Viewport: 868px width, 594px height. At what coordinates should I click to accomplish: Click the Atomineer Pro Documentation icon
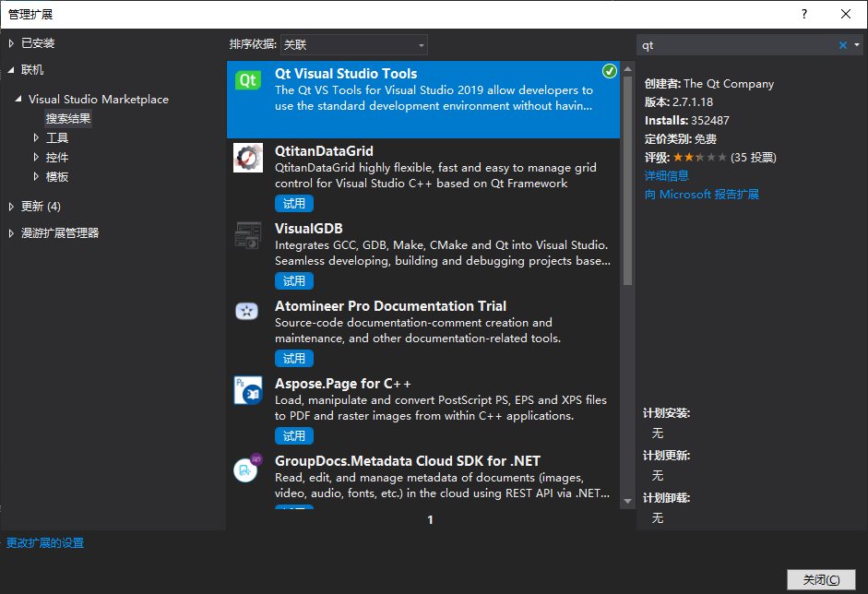(247, 311)
